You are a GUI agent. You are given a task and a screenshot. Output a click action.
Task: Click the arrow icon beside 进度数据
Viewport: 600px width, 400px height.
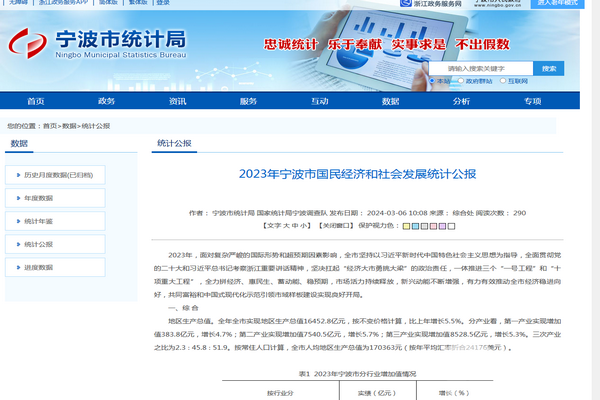(x=17, y=267)
